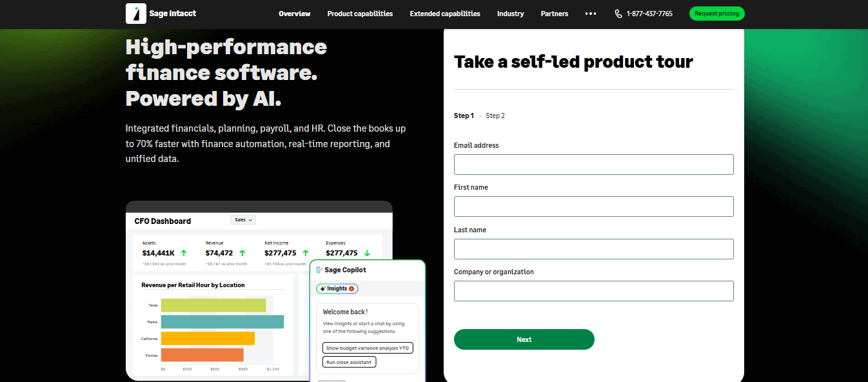The width and height of the screenshot is (868, 382).
Task: Call the 1-877-437-7765 phone link
Action: 649,14
